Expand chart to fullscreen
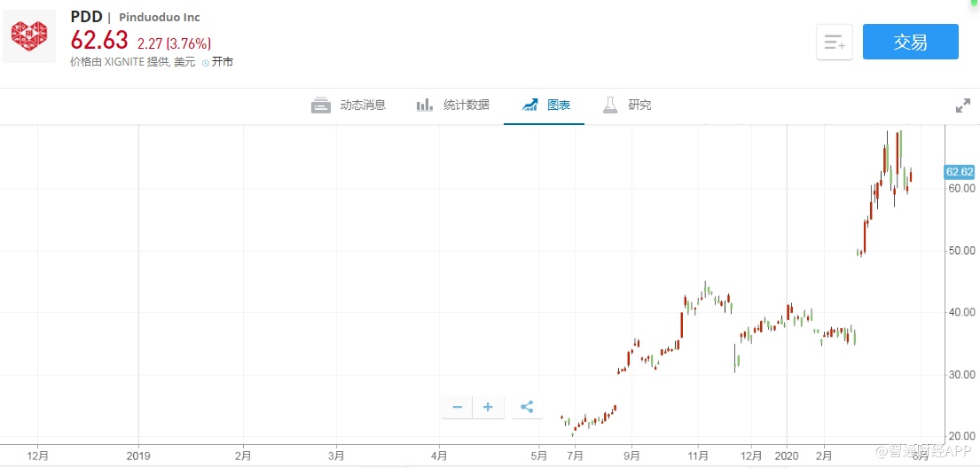Viewport: 980px width, 468px height. [x=962, y=105]
